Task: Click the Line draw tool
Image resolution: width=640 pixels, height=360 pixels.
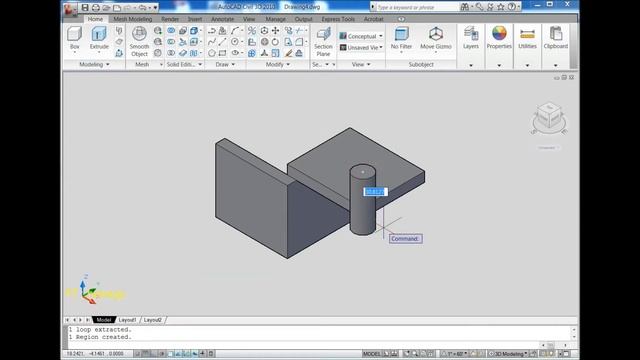Action: pyautogui.click(x=222, y=42)
